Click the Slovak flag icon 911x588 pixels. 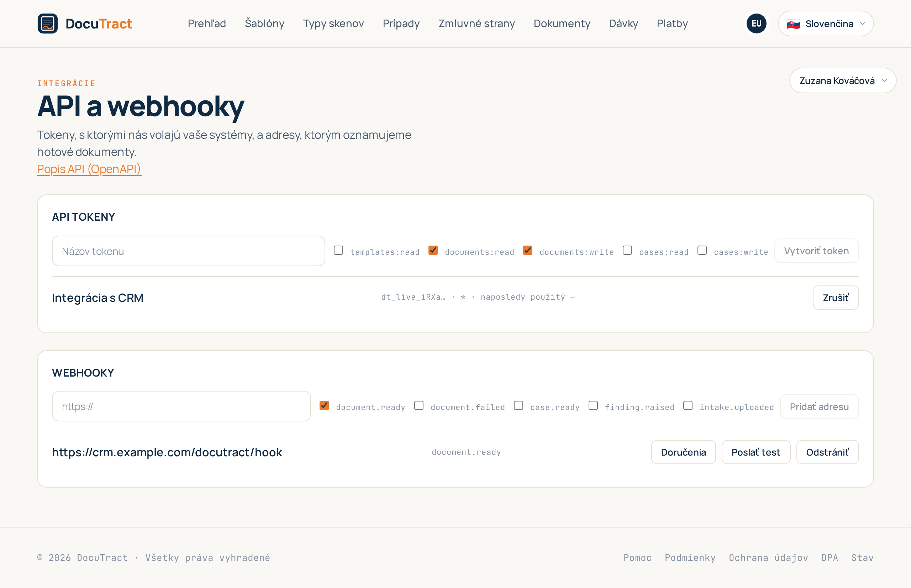pos(794,24)
